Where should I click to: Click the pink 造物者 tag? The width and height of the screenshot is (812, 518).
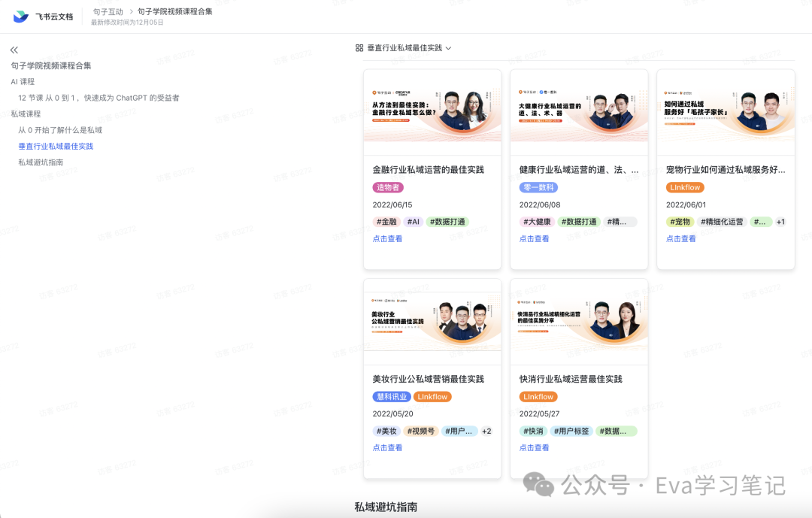[388, 187]
